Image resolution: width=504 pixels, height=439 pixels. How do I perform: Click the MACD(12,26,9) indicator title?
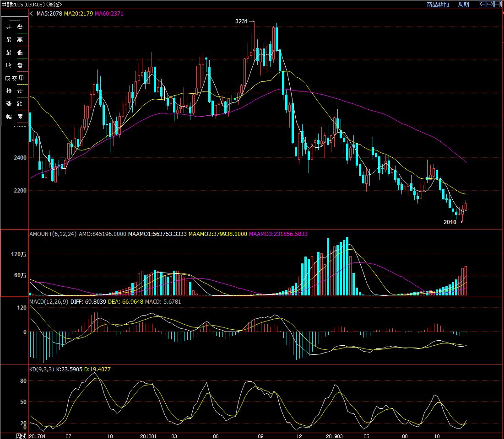(49, 302)
